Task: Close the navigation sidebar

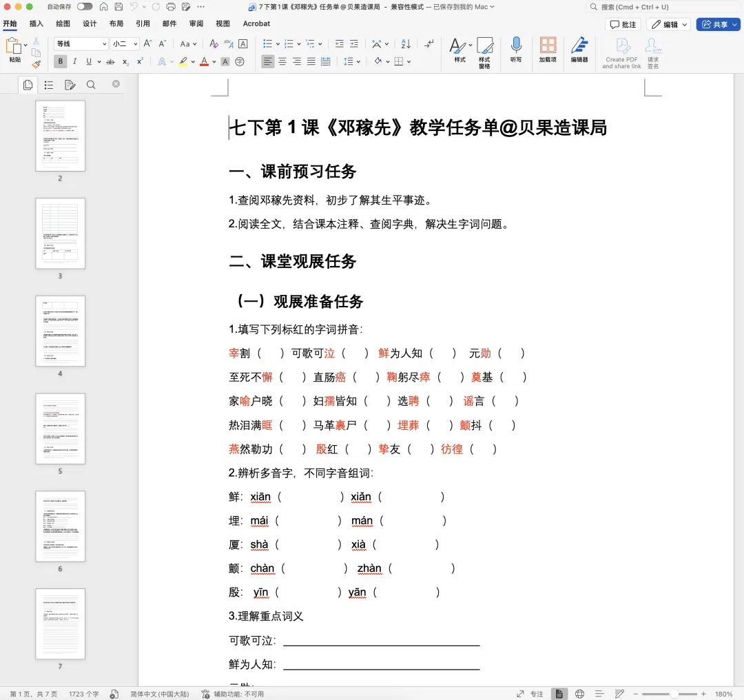Action: click(116, 84)
